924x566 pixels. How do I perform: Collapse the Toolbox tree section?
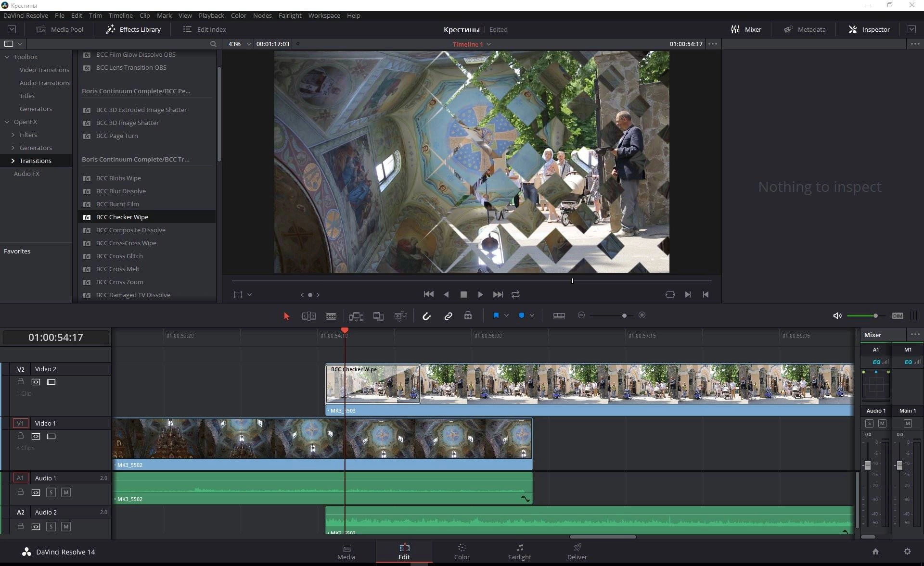[x=7, y=57]
